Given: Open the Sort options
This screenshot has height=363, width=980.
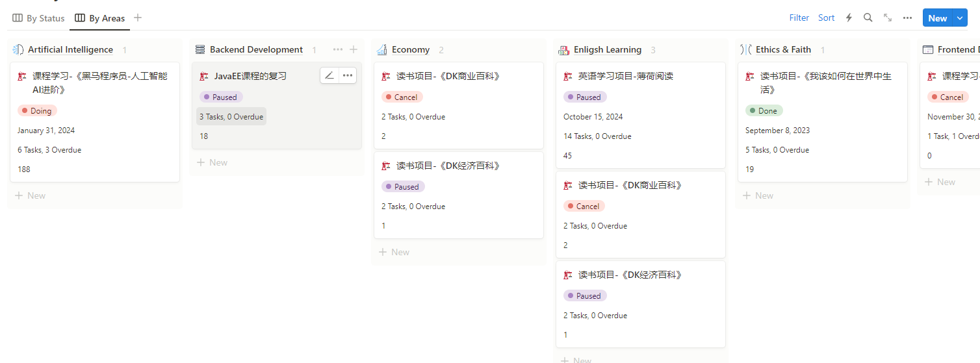Looking at the screenshot, I should (x=826, y=18).
